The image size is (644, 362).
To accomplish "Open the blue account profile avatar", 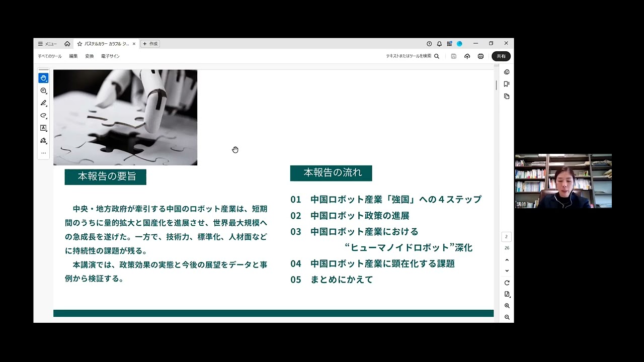I will point(459,44).
